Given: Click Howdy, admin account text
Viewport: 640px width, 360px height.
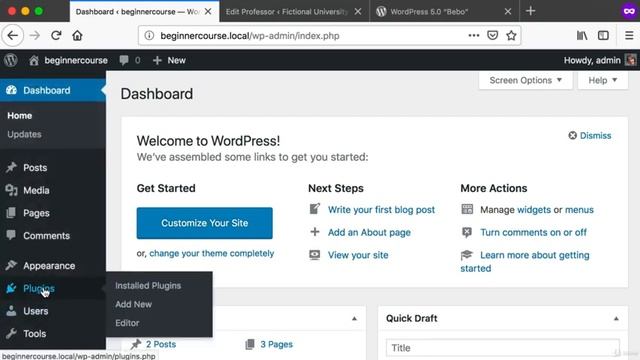Looking at the screenshot, I should click(592, 60).
